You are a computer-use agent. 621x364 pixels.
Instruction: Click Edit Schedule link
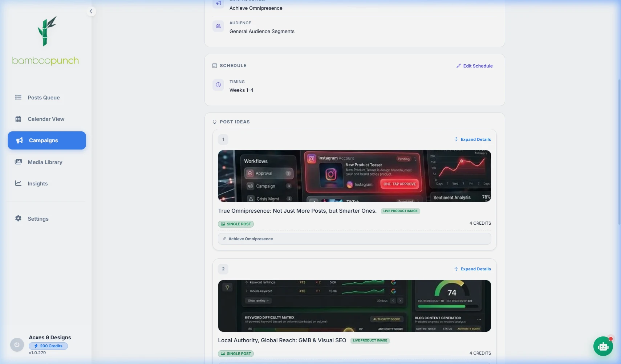[475, 66]
